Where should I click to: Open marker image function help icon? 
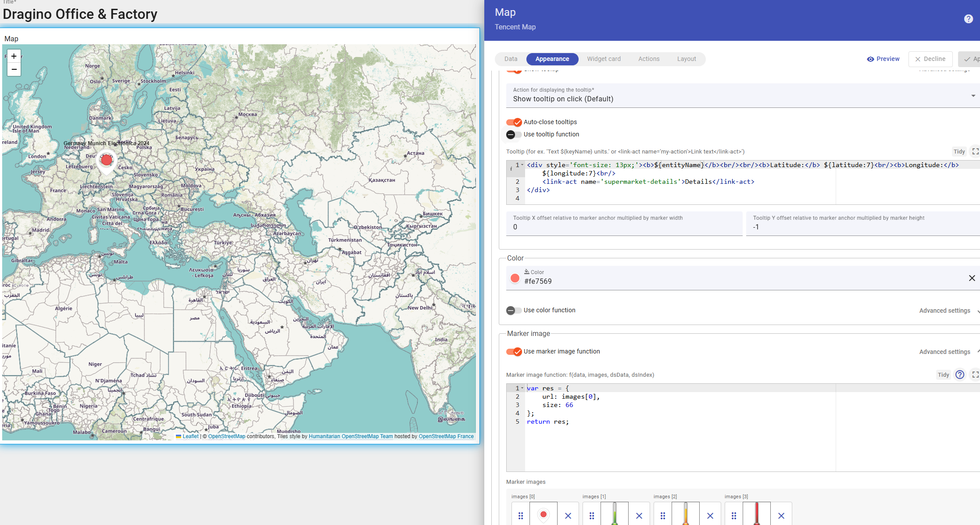pos(960,375)
